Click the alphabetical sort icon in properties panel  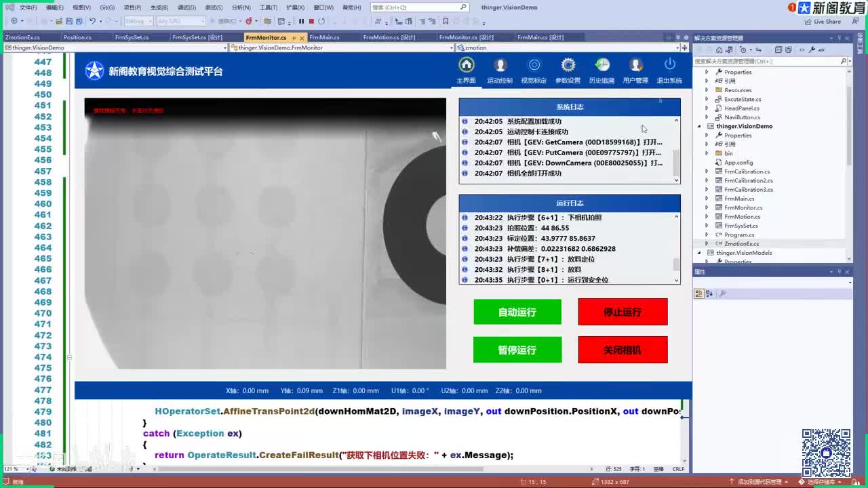point(709,293)
